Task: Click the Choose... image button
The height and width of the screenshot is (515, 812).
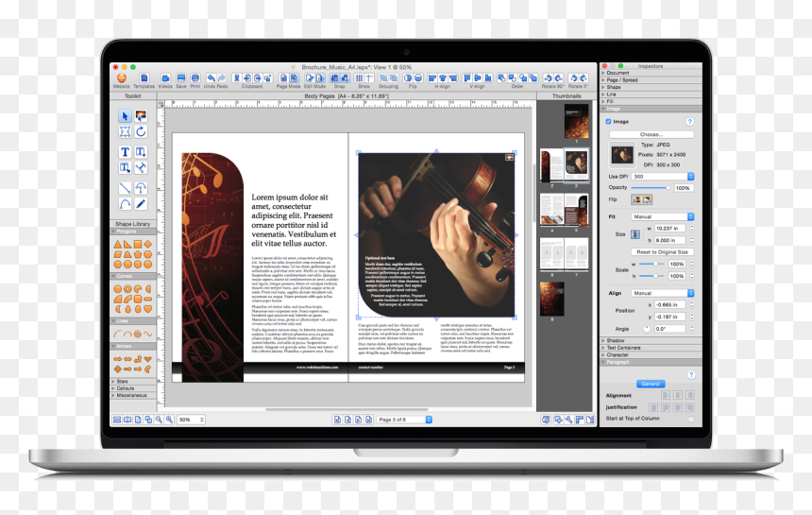Action: coord(651,135)
